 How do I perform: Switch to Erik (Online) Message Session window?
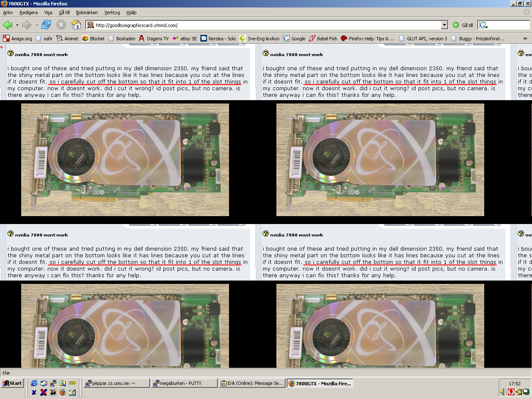pyautogui.click(x=252, y=383)
